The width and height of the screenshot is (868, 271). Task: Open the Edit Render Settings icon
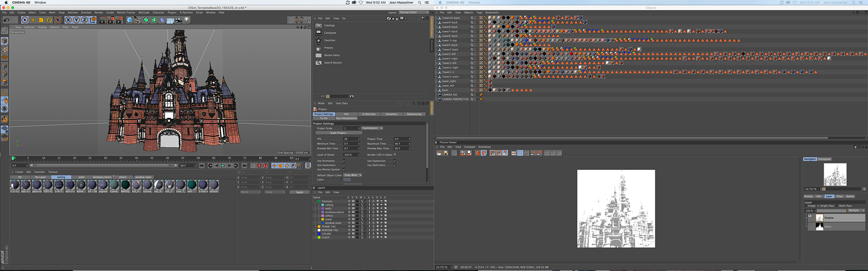[x=119, y=20]
